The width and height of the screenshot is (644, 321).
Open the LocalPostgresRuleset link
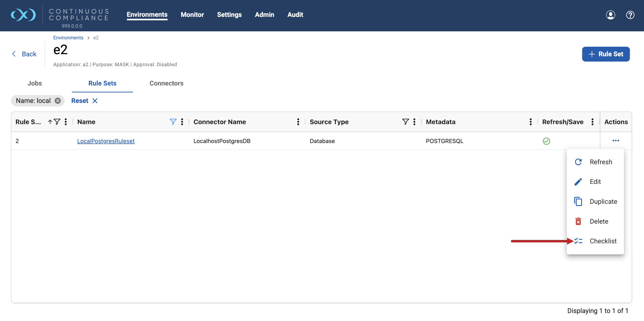coord(106,141)
